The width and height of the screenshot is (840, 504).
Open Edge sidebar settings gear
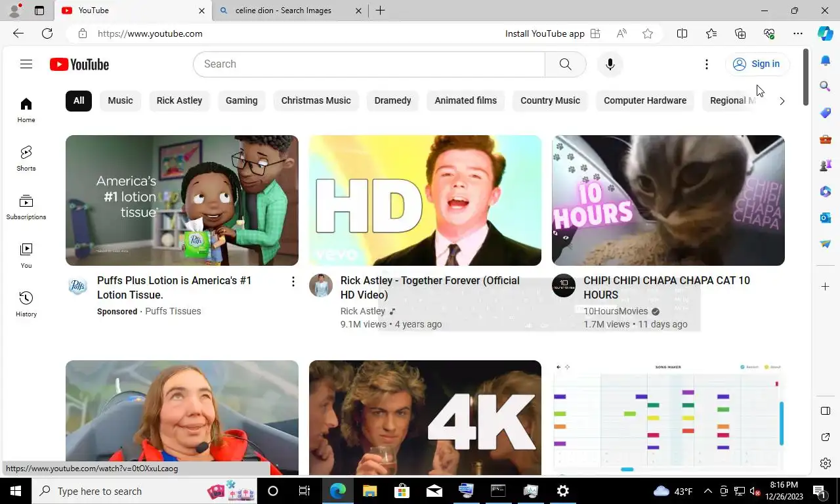click(x=826, y=463)
